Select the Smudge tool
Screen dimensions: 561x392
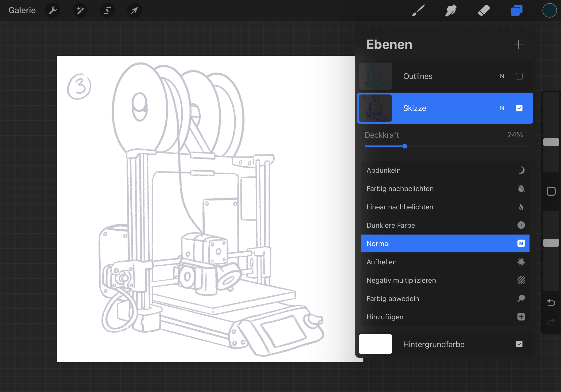tap(451, 11)
